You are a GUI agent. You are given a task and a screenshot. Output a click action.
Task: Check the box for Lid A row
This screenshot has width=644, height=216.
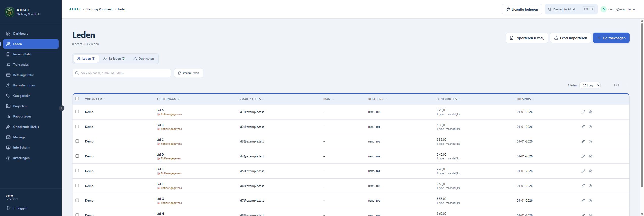coord(77,112)
